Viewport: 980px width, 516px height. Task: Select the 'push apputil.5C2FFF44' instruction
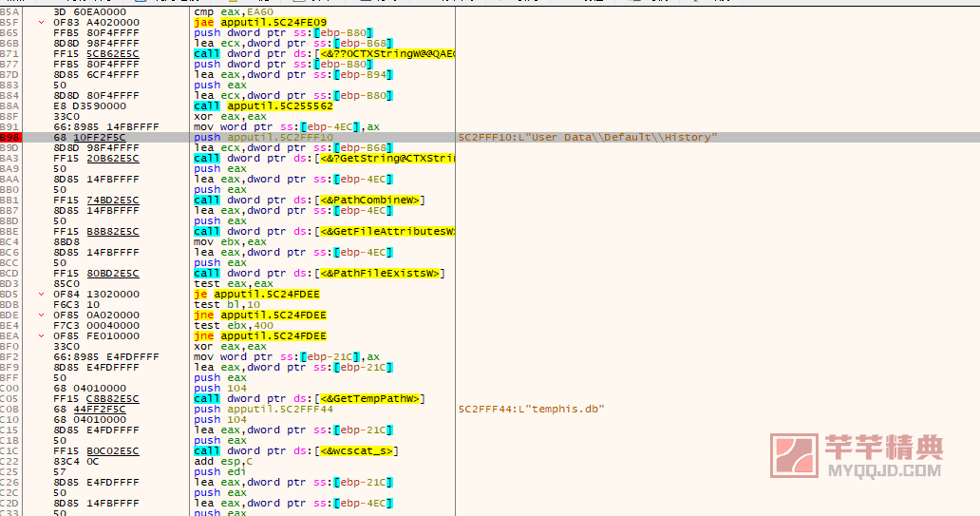pyautogui.click(x=263, y=409)
